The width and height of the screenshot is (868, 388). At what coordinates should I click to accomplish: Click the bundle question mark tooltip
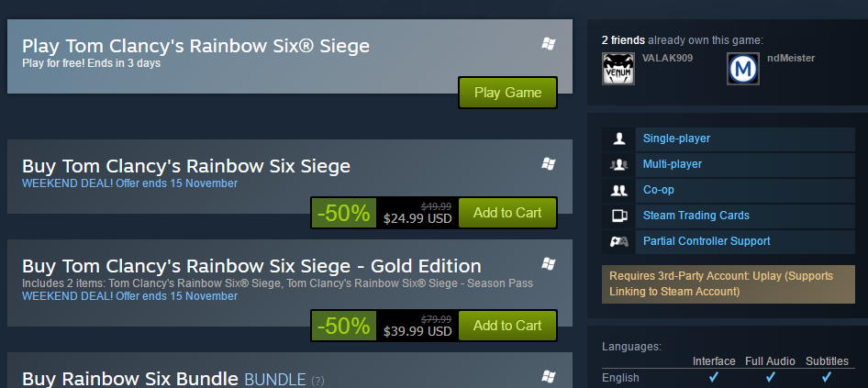317,381
